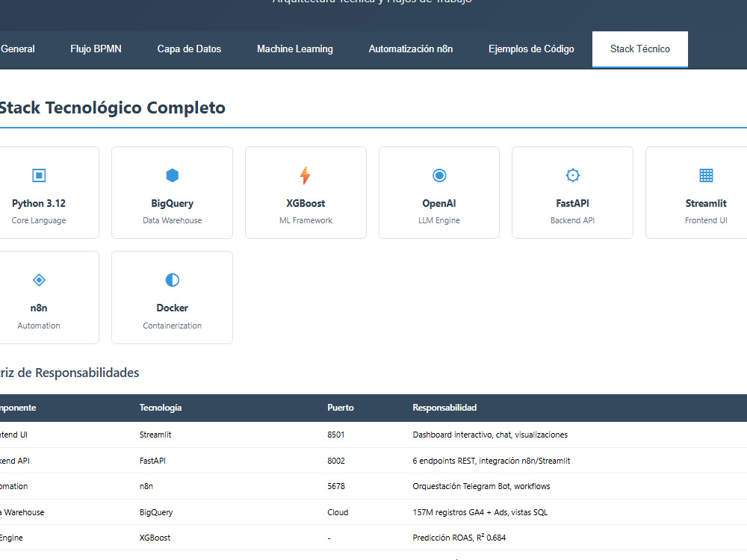Image resolution: width=747 pixels, height=560 pixels.
Task: Select the Stack Técnico tab
Action: (640, 49)
